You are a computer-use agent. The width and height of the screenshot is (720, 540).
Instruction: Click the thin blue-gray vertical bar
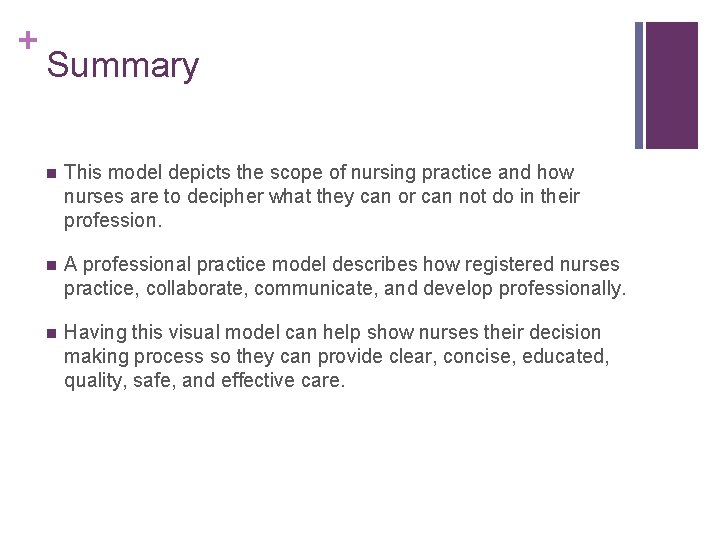[639, 85]
